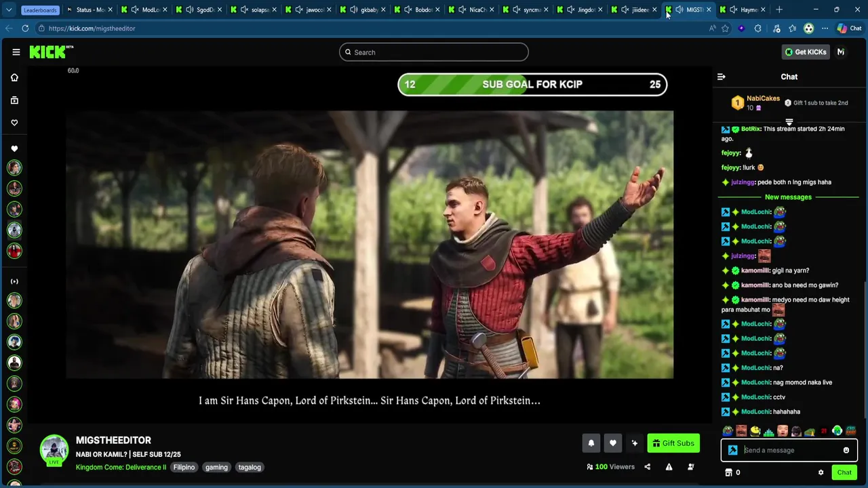Mute the MIGST tab speaker icon
The height and width of the screenshot is (488, 868).
coord(679,9)
